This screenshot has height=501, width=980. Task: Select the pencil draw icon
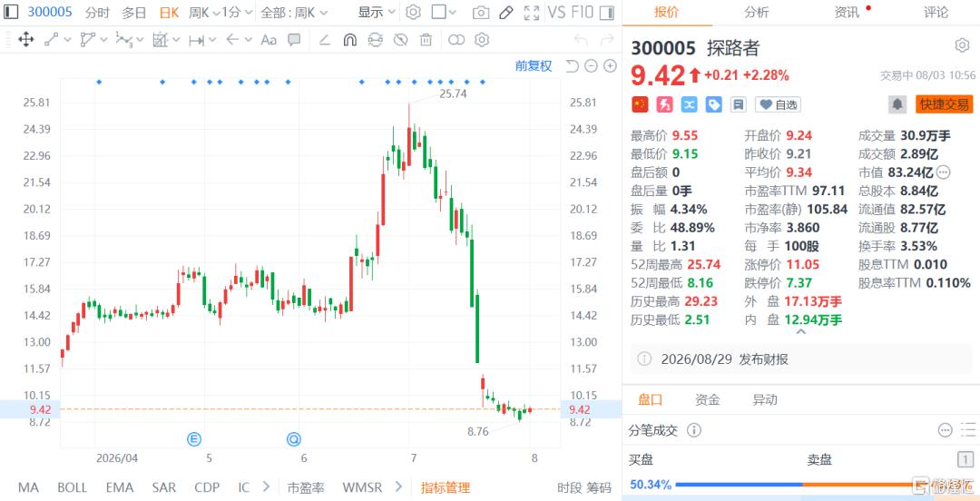(506, 13)
